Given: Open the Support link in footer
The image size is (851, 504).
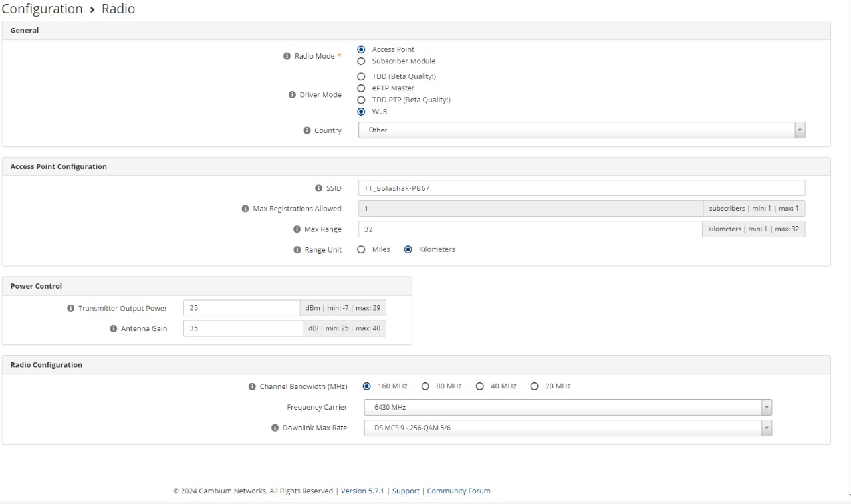Looking at the screenshot, I should (406, 491).
